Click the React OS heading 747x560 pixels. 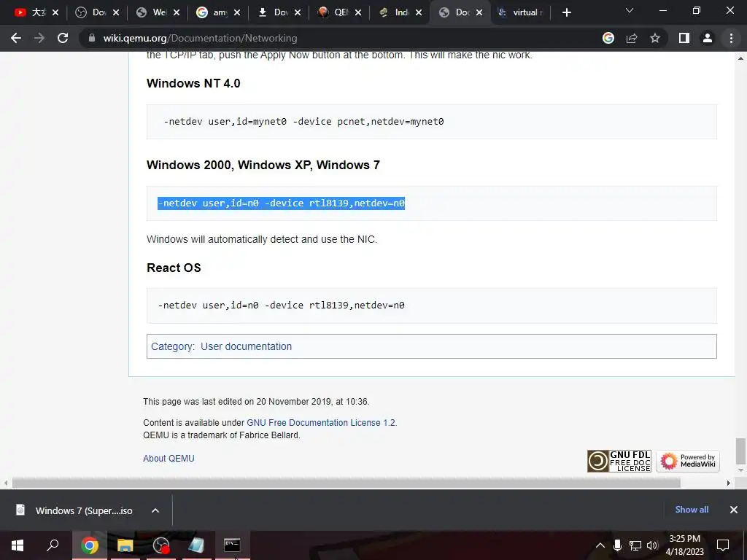point(174,268)
